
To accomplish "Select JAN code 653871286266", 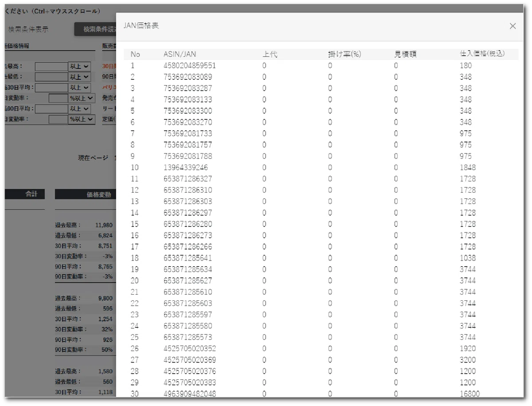I will (x=188, y=247).
